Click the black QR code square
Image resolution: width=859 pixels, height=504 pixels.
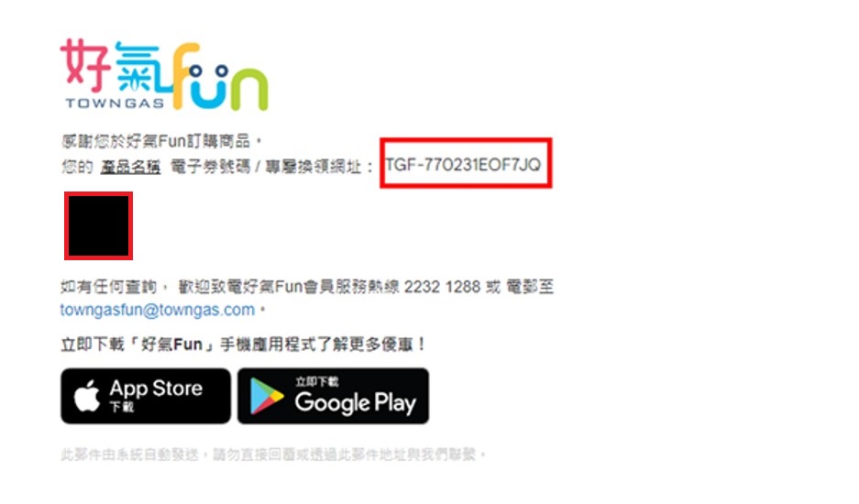coord(99,225)
